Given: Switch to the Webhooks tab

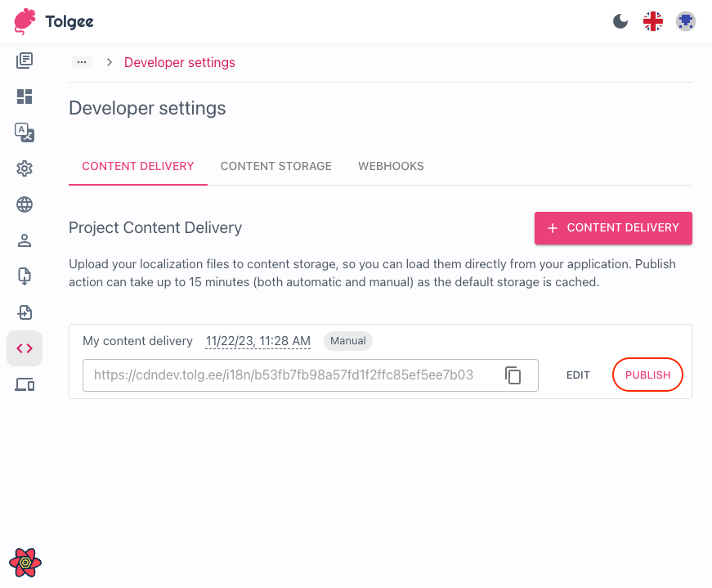Looking at the screenshot, I should point(391,166).
